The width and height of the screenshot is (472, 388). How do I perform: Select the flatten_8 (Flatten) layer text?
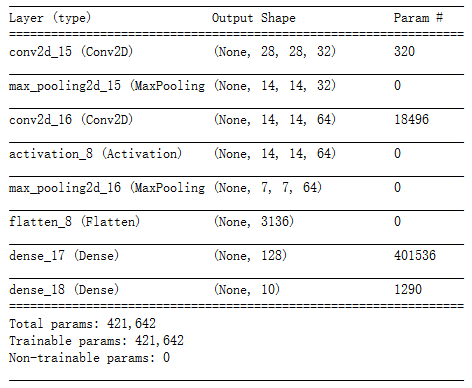[x=74, y=222]
